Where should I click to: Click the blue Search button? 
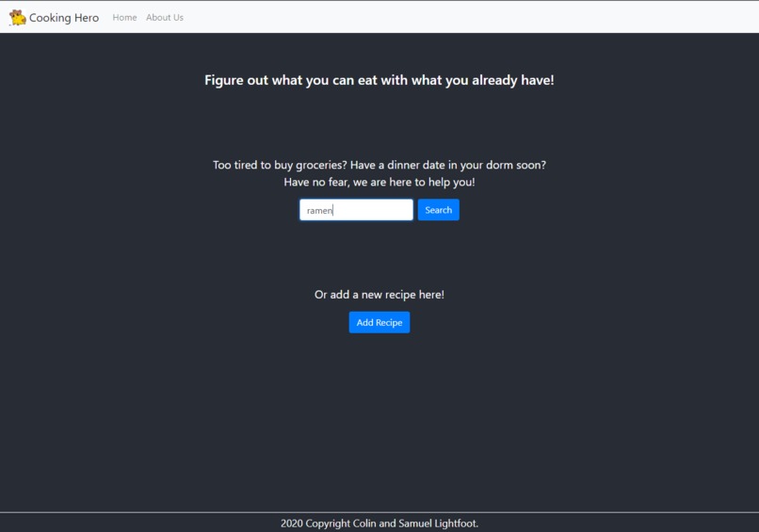point(439,210)
